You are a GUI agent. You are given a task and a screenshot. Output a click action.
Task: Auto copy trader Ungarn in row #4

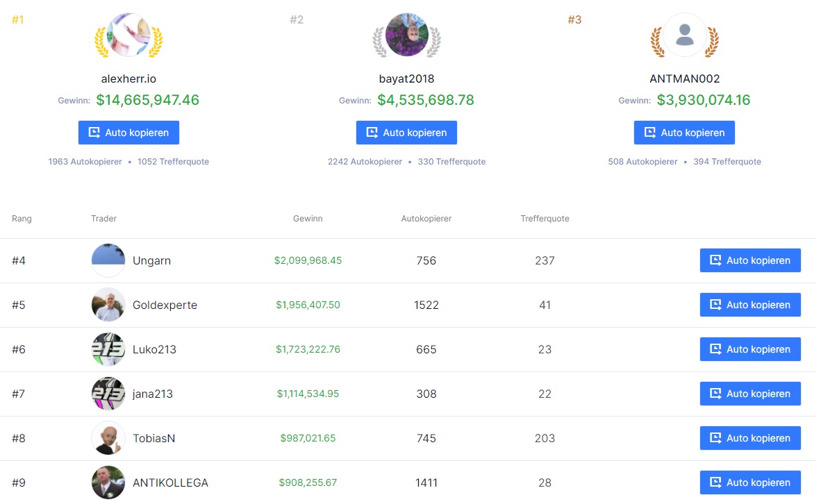click(x=750, y=260)
